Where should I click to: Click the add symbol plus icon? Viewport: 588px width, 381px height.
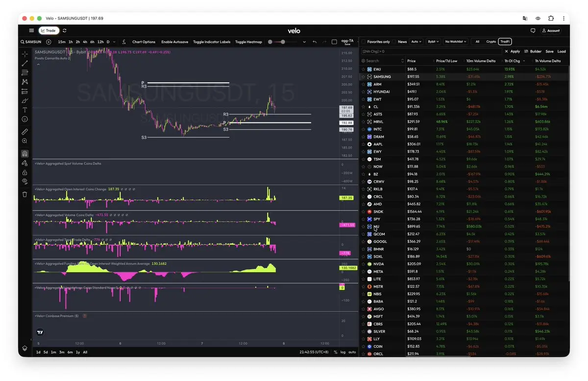(49, 42)
